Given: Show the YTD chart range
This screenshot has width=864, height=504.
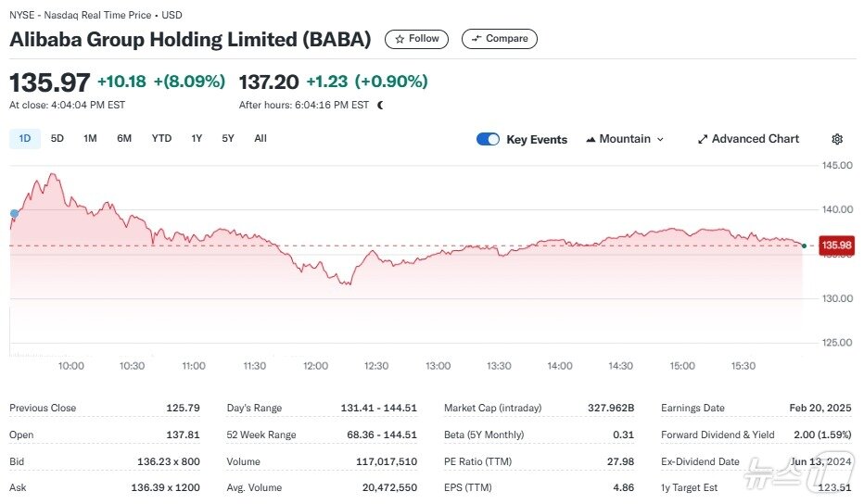Looking at the screenshot, I should pos(161,139).
